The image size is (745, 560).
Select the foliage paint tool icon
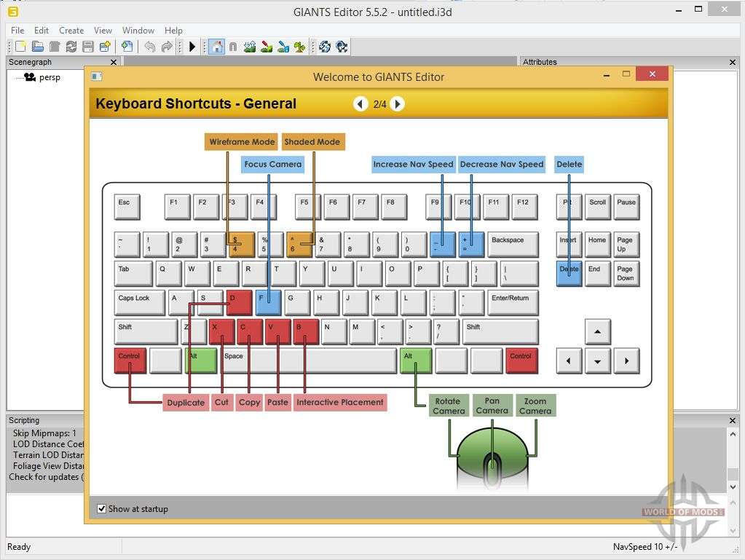tap(300, 47)
